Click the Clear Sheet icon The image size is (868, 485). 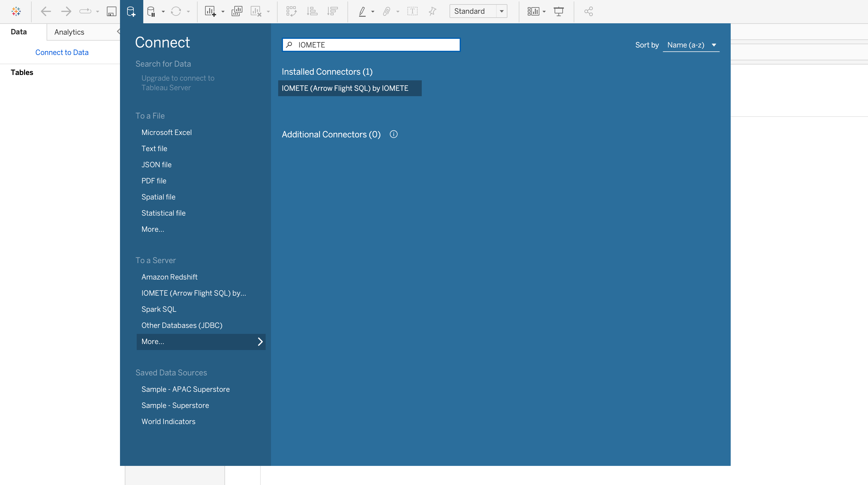coord(256,11)
